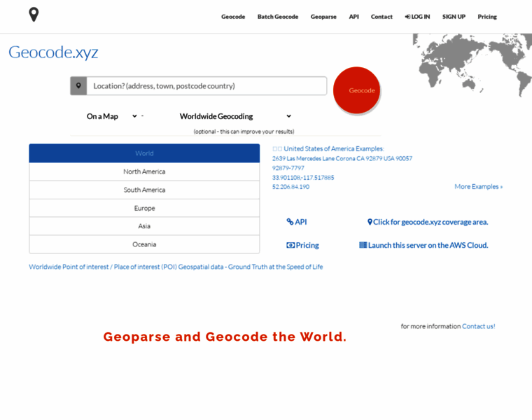Select Asia in the region list
This screenshot has width=532, height=420.
coord(144,226)
